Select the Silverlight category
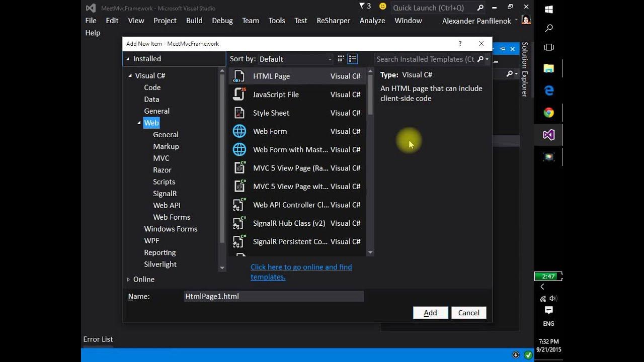Image resolution: width=644 pixels, height=362 pixels. pos(160,264)
